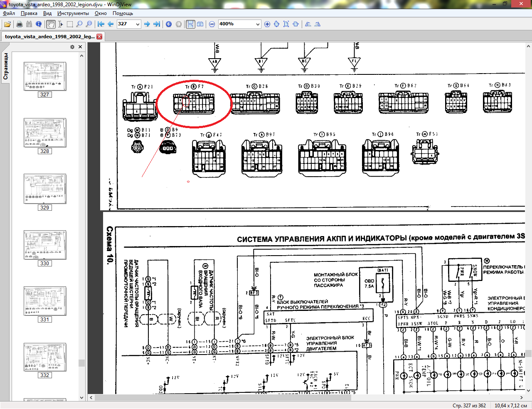Toggle continuous page layout mode
The height and width of the screenshot is (409, 532).
190,24
